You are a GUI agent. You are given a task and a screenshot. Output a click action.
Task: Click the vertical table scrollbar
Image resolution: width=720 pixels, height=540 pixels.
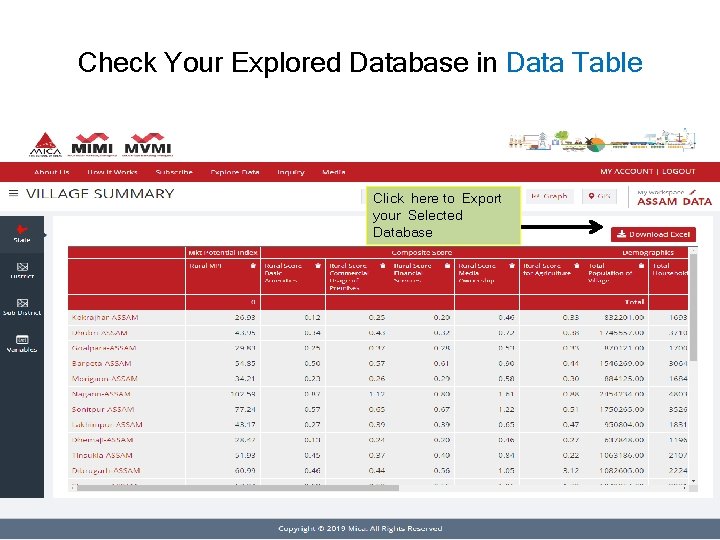pyautogui.click(x=693, y=308)
